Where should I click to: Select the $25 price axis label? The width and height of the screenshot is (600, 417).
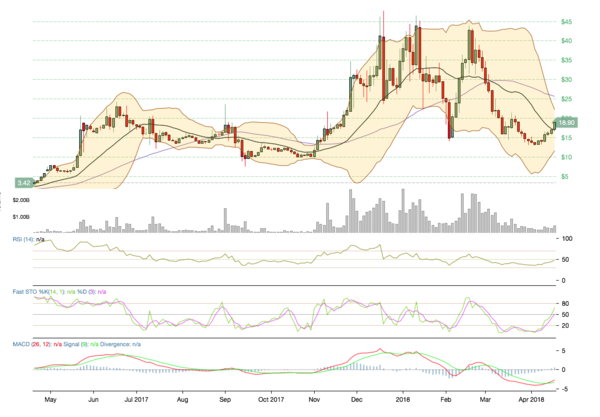point(566,99)
